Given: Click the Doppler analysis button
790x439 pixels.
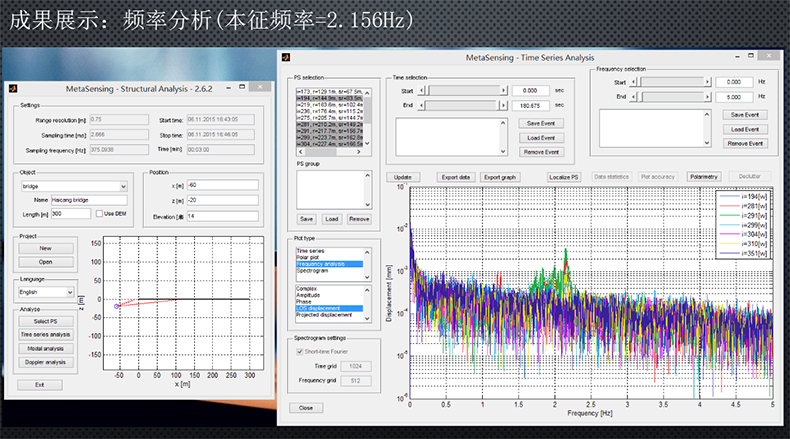Looking at the screenshot, I should [46, 362].
